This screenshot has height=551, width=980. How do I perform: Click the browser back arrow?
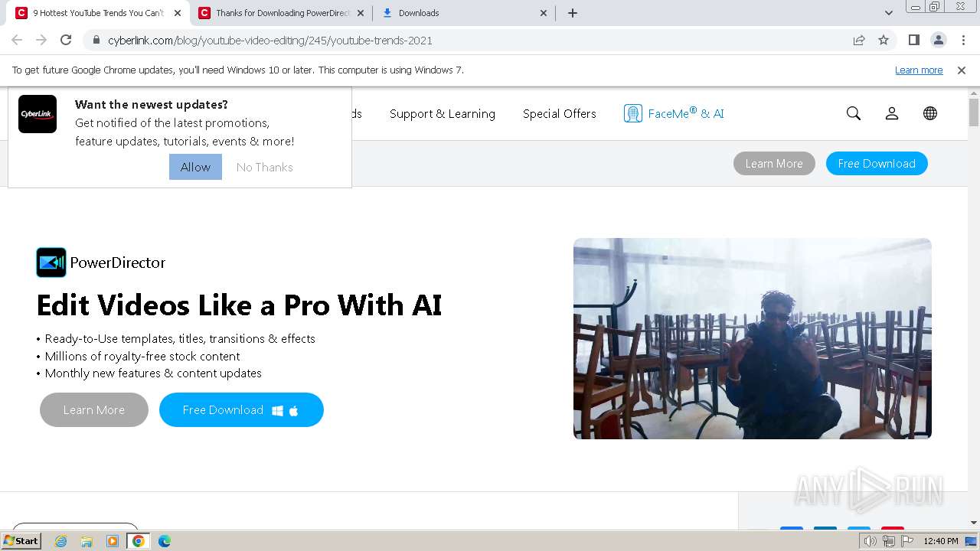pos(17,40)
